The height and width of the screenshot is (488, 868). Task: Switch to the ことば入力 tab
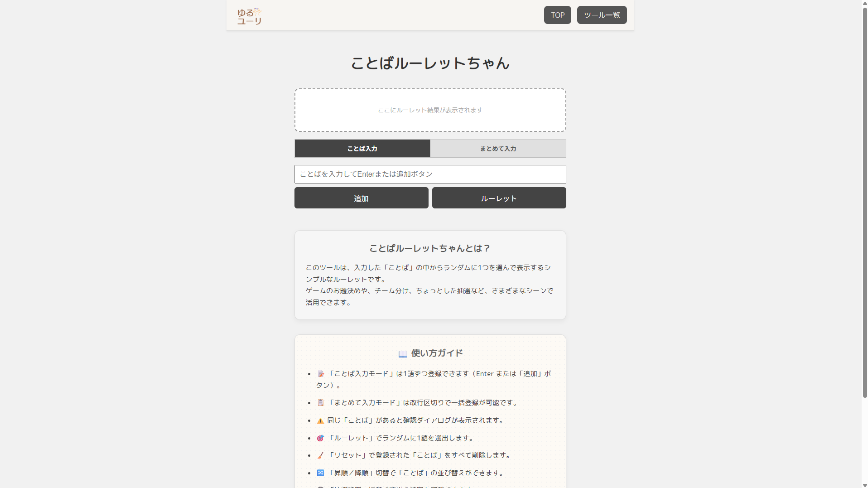pyautogui.click(x=362, y=149)
